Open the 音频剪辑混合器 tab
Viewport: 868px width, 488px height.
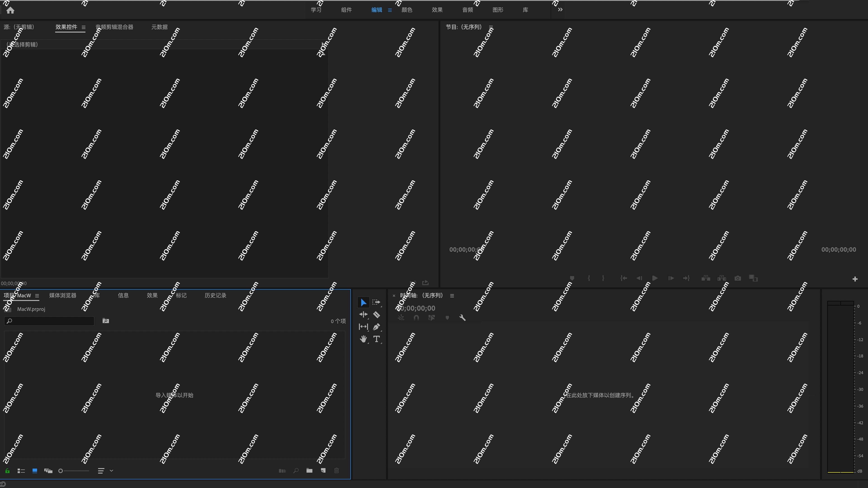(x=114, y=27)
